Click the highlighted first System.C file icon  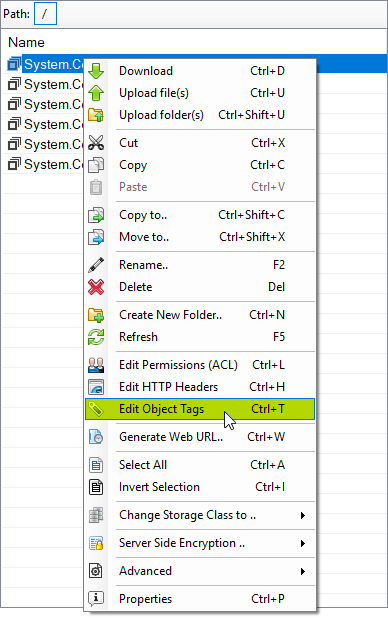14,64
